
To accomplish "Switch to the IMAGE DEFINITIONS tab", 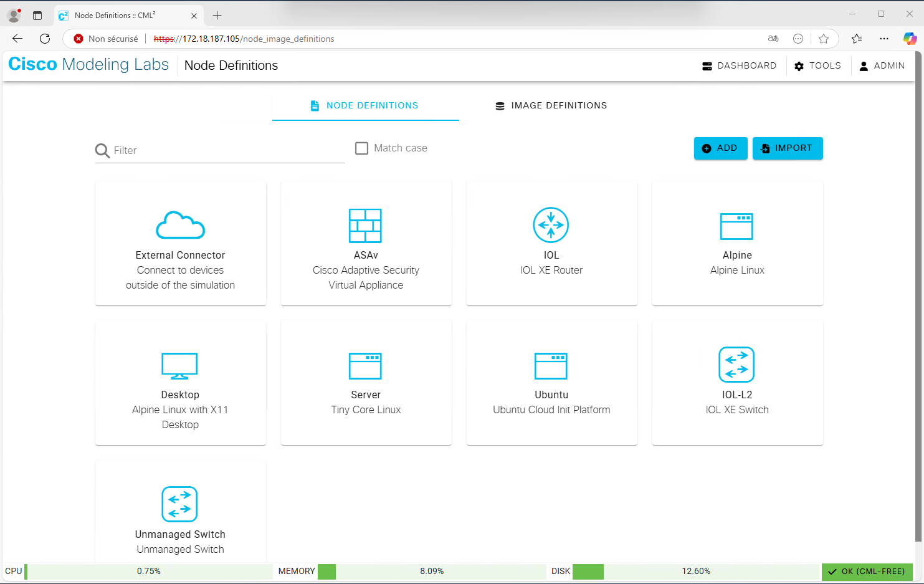I will pyautogui.click(x=550, y=105).
